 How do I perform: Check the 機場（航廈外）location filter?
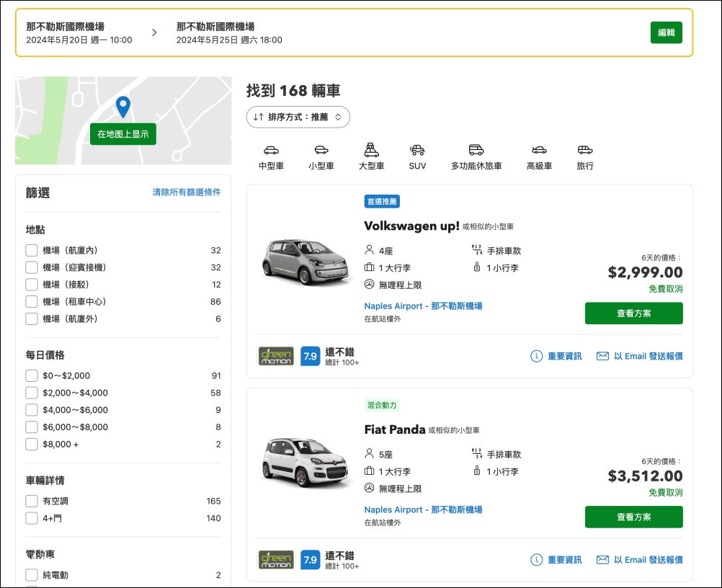pos(31,318)
